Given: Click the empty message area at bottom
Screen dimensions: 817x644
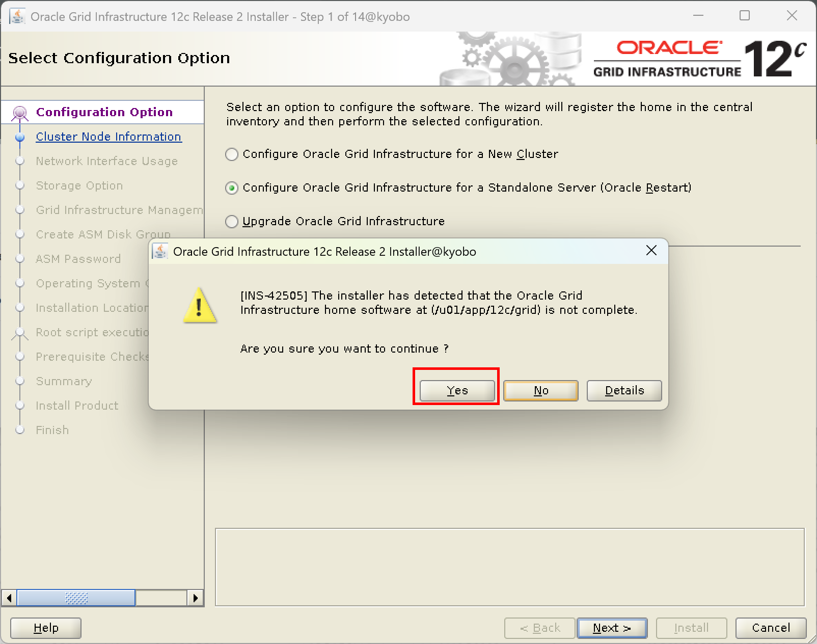Looking at the screenshot, I should point(509,567).
